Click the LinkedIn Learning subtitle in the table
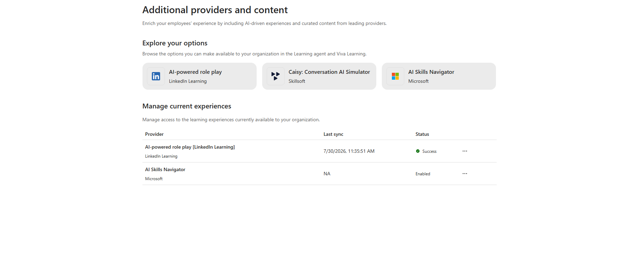The image size is (644, 273). tap(161, 156)
